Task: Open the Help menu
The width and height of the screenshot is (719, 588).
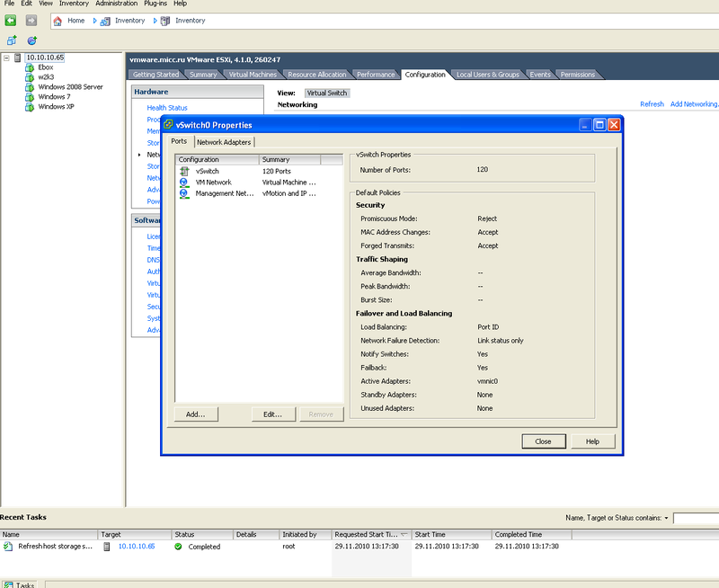Action: click(x=181, y=4)
